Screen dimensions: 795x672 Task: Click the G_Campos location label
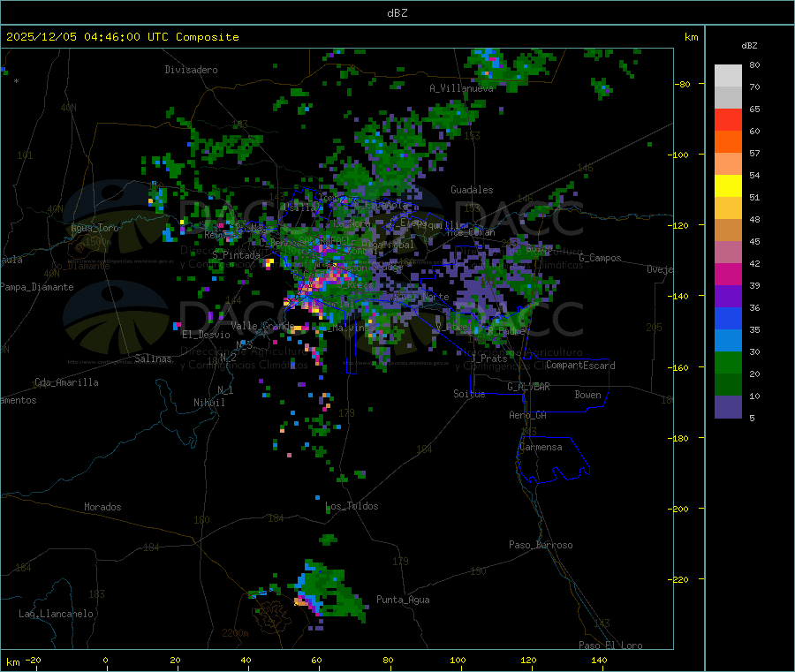pos(601,258)
